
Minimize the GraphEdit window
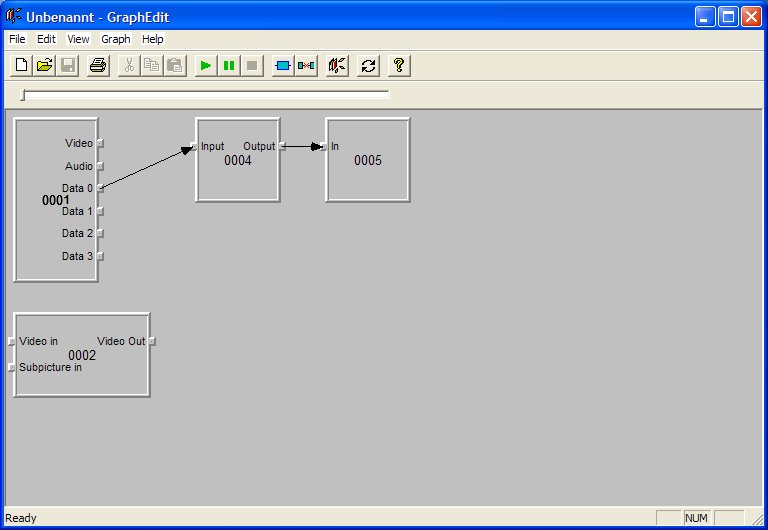[x=705, y=17]
